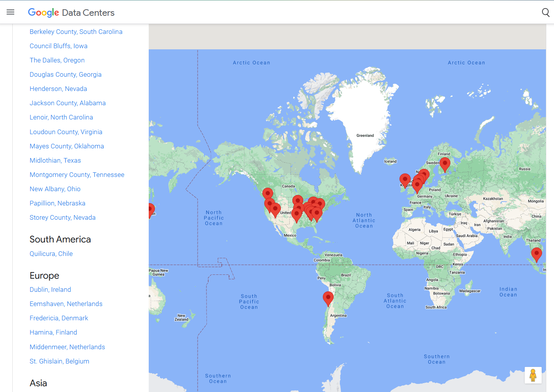Screen dimensions: 554x392
Task: Click the Oregon map pin near Canada
Action: 268,193
